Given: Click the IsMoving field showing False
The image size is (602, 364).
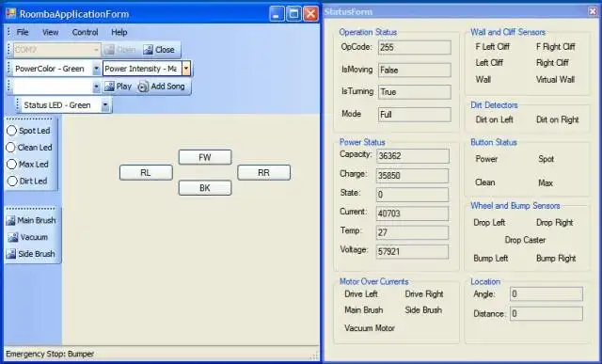Looking at the screenshot, I should [414, 70].
